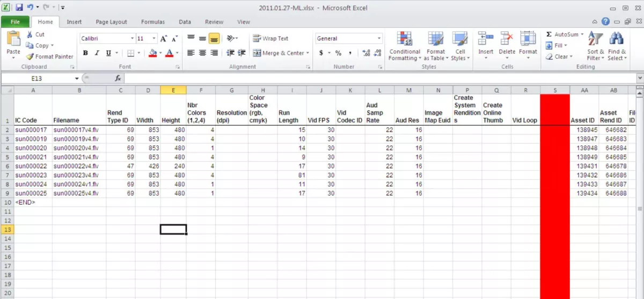The height and width of the screenshot is (299, 644).
Task: Click the Cut scissors icon
Action: tap(29, 34)
